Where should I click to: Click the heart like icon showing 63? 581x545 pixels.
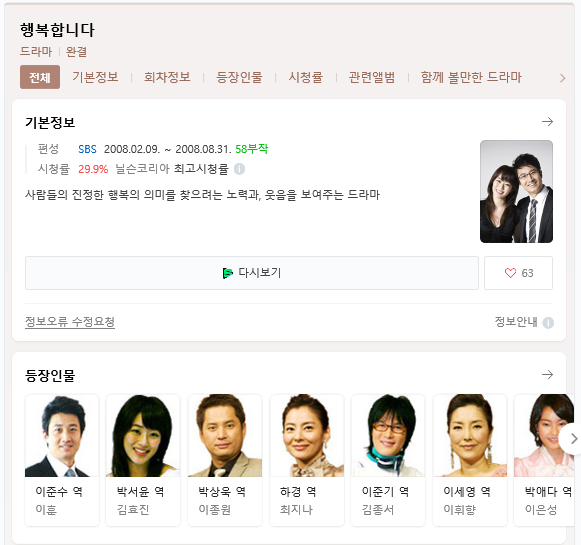(x=510, y=273)
